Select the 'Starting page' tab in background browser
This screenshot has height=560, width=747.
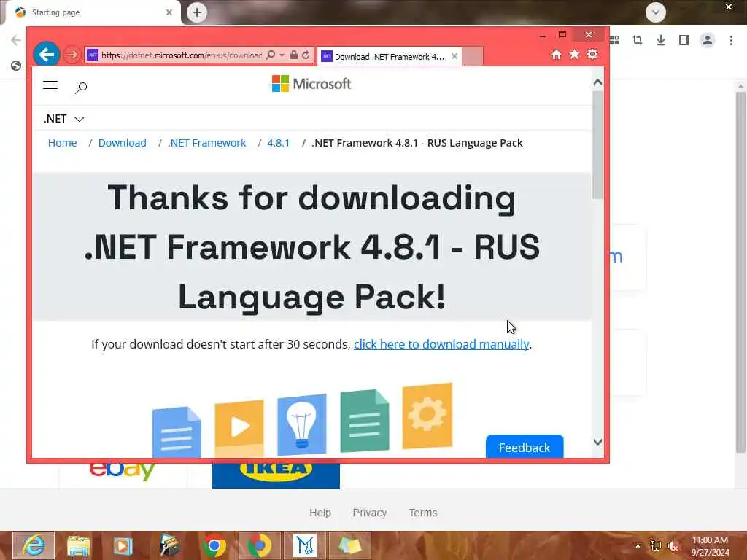point(93,13)
